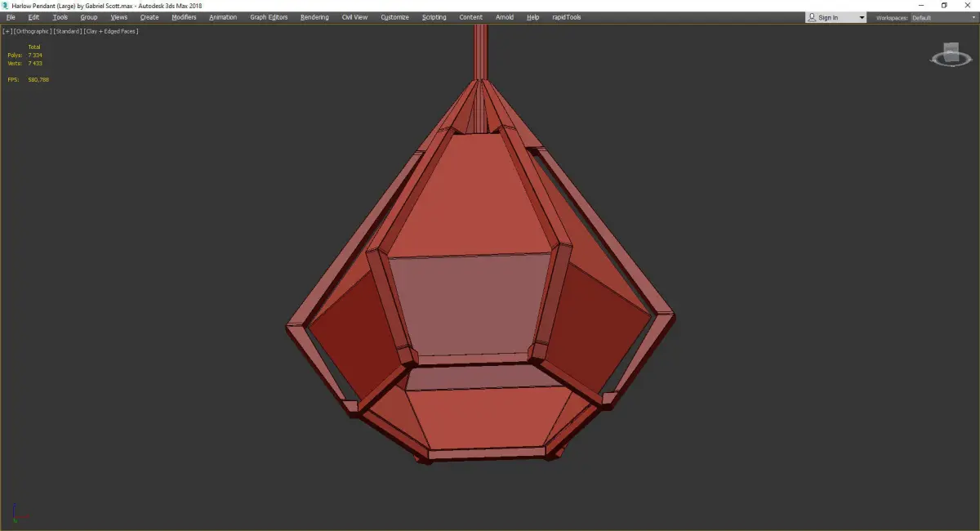The image size is (980, 531).
Task: Click the user profile icon beside Sign In
Action: (x=811, y=17)
